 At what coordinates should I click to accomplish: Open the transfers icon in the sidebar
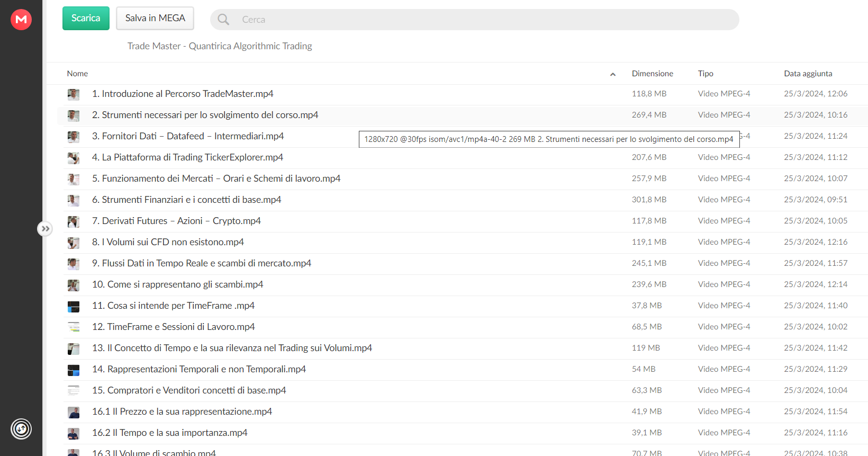click(21, 429)
